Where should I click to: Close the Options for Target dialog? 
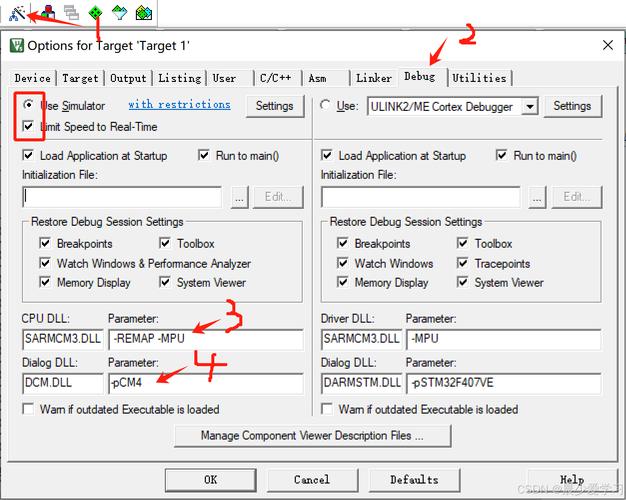607,45
